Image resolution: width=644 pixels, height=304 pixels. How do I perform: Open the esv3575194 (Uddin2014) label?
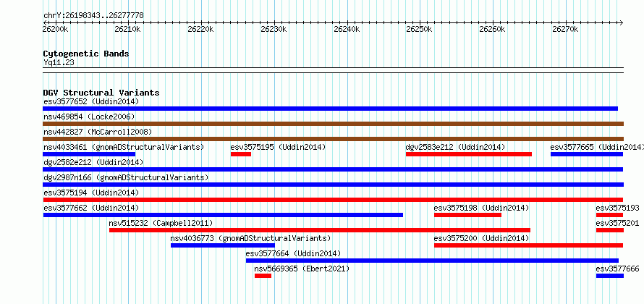point(91,193)
